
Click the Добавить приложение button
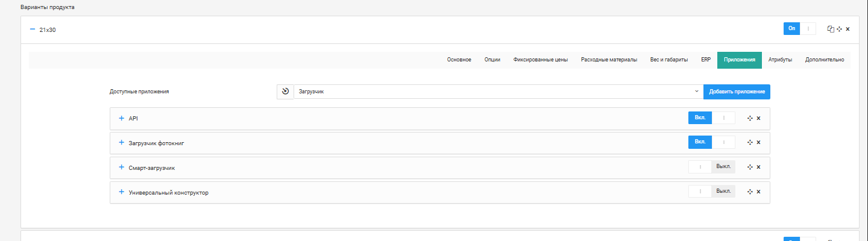[x=737, y=92]
